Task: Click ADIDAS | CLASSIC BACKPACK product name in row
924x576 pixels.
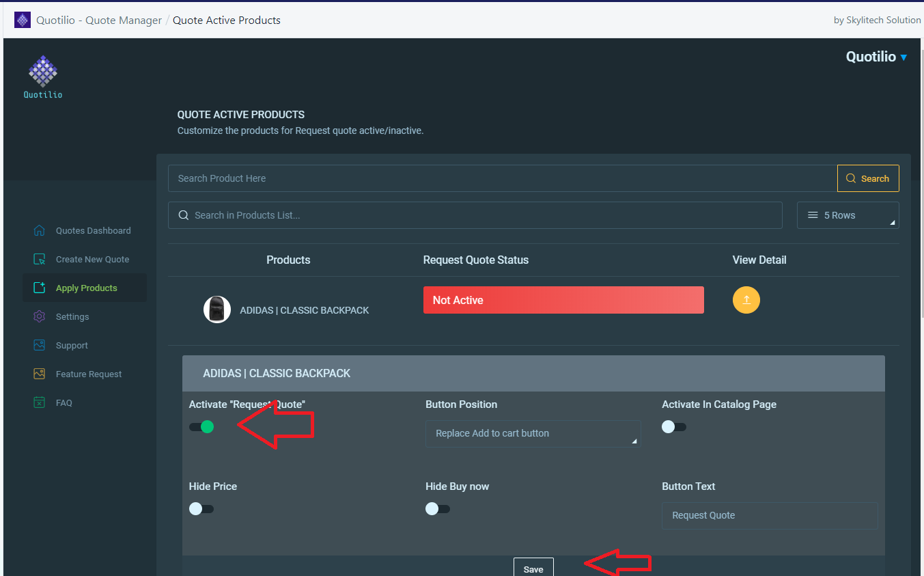Action: point(305,310)
